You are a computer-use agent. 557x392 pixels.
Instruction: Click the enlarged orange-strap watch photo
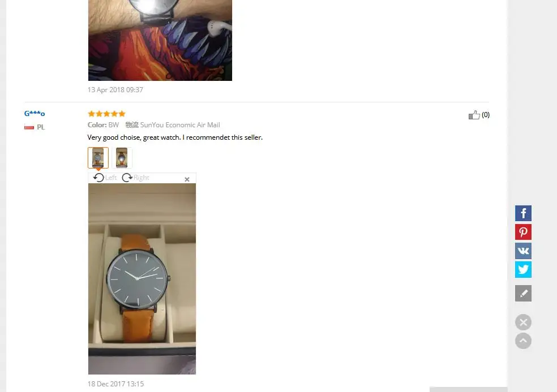click(x=142, y=279)
